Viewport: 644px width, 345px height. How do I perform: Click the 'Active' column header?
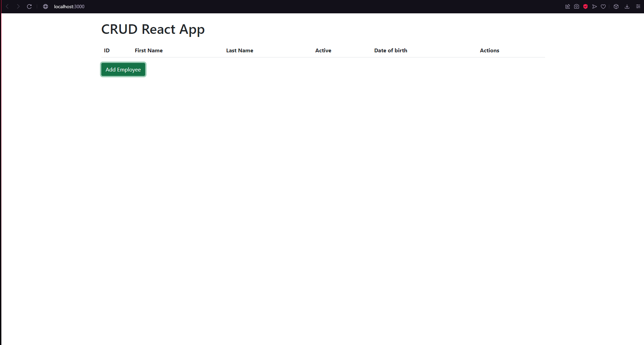coord(323,51)
